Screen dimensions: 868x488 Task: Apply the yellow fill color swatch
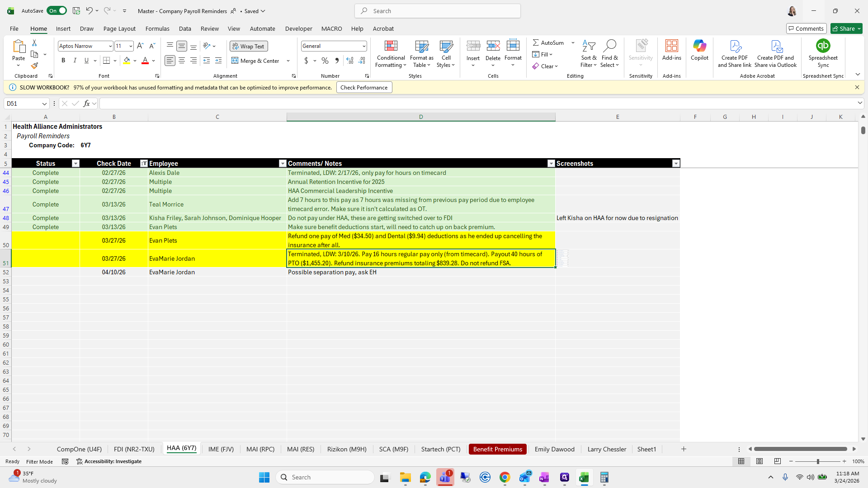point(127,61)
